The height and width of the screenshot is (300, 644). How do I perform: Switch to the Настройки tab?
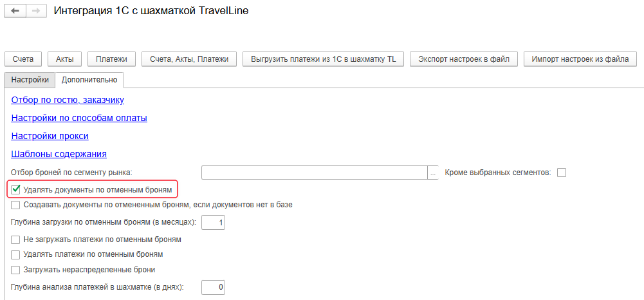(30, 80)
